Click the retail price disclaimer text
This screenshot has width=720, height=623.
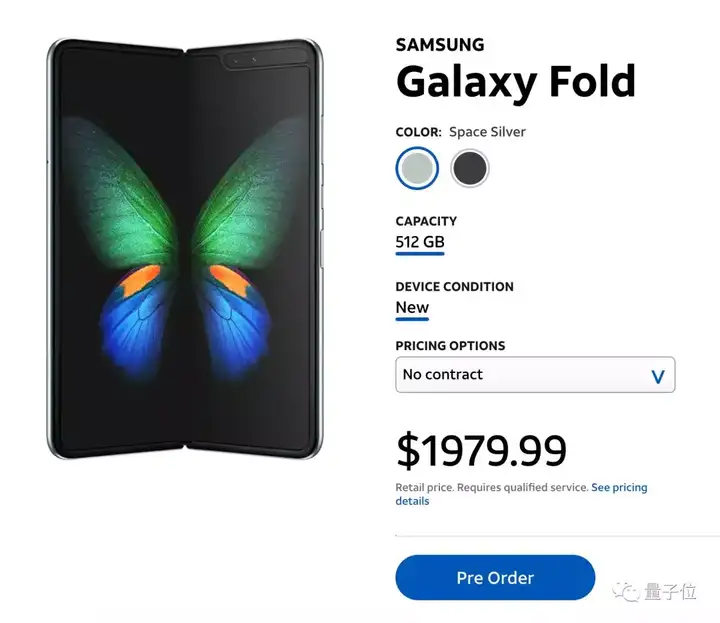click(490, 487)
